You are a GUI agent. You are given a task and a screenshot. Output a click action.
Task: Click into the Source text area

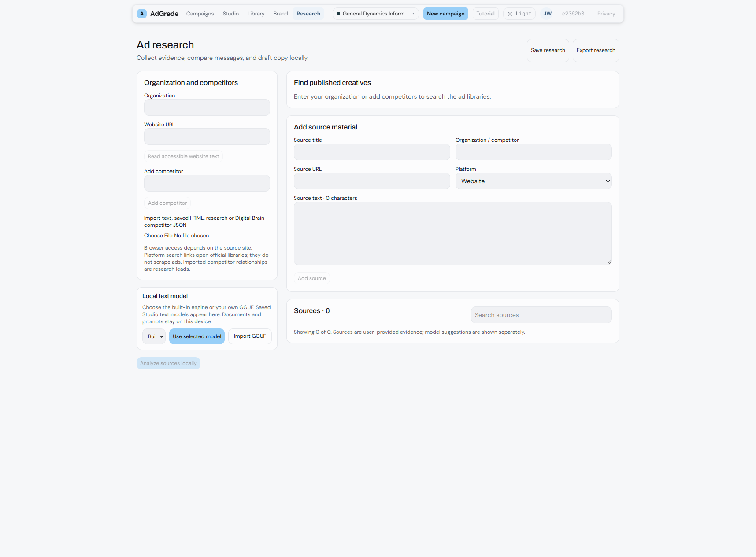[x=453, y=233]
